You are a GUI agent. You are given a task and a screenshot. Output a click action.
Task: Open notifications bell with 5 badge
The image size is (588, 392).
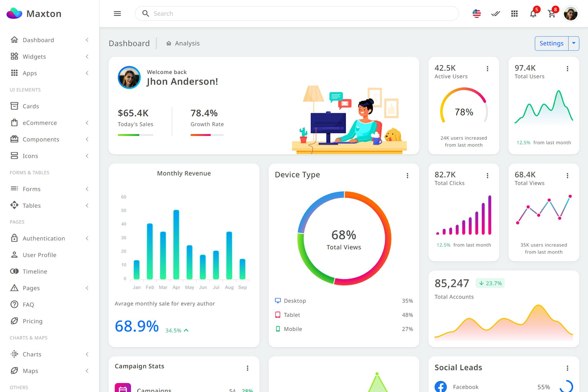[x=533, y=14]
